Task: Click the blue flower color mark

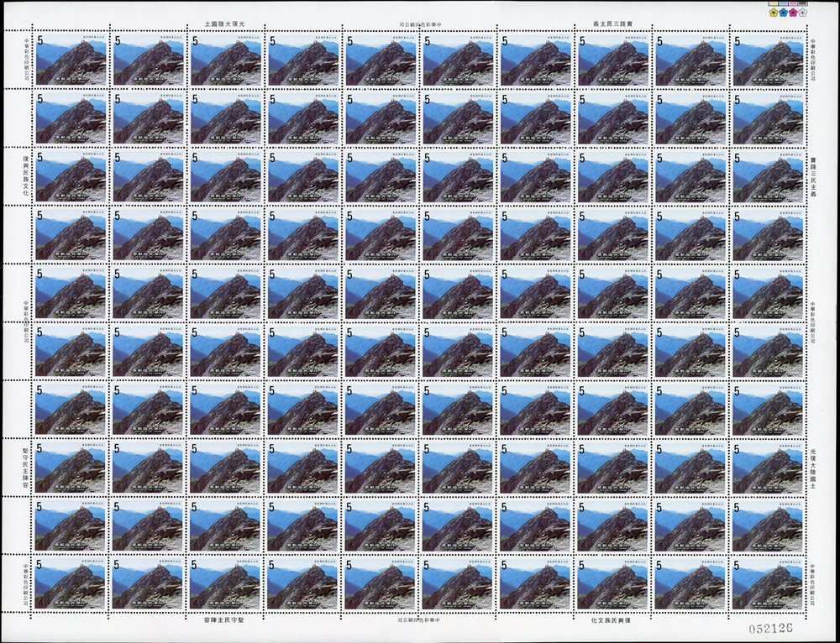Action: click(783, 13)
